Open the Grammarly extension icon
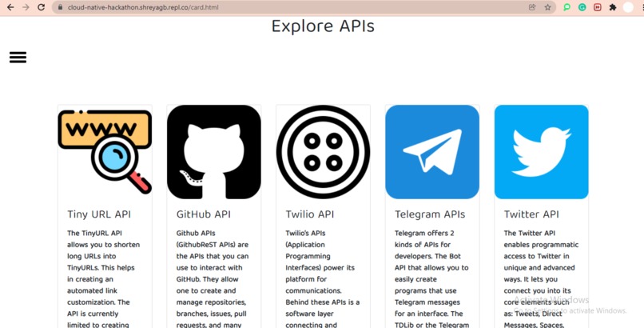This screenshot has width=644, height=328. coord(582,7)
